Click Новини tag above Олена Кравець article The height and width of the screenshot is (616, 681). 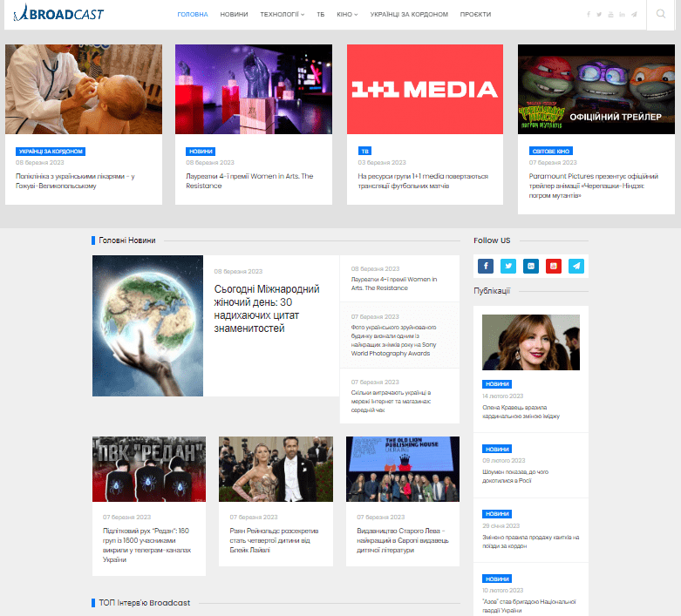click(x=497, y=383)
